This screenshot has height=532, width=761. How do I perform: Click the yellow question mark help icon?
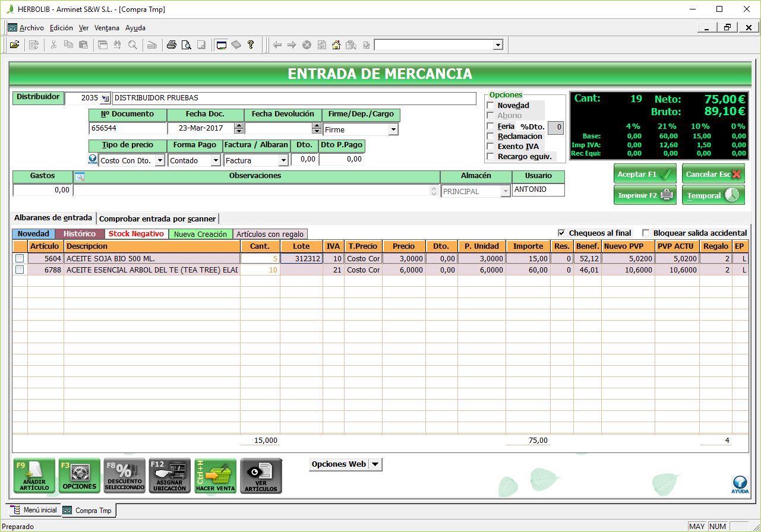pyautogui.click(x=251, y=45)
